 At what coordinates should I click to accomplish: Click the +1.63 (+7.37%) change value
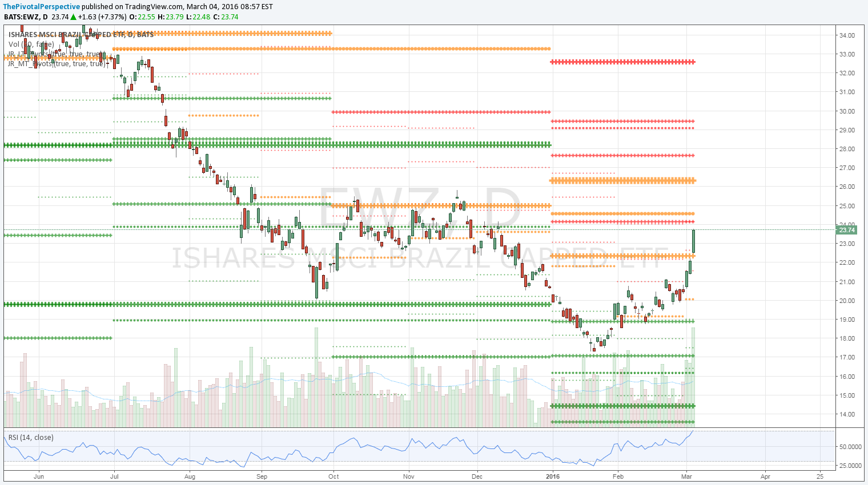[102, 17]
